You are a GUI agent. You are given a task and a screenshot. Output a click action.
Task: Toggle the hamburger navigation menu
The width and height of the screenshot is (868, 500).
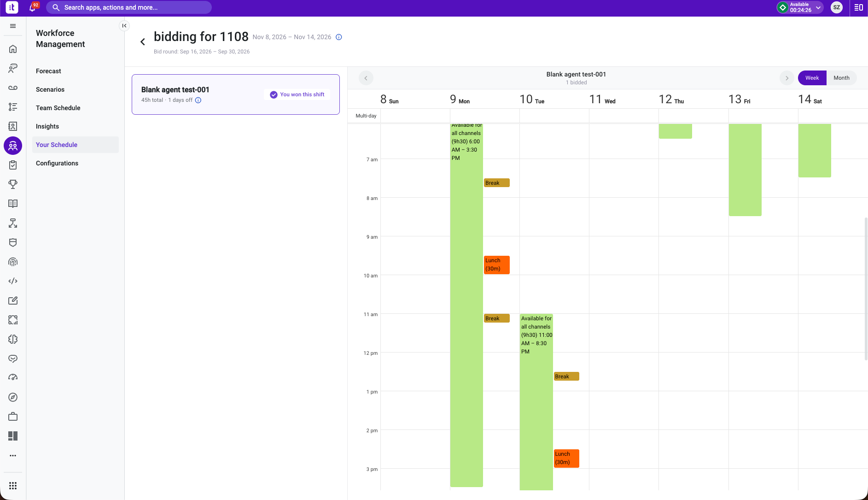coord(13,26)
